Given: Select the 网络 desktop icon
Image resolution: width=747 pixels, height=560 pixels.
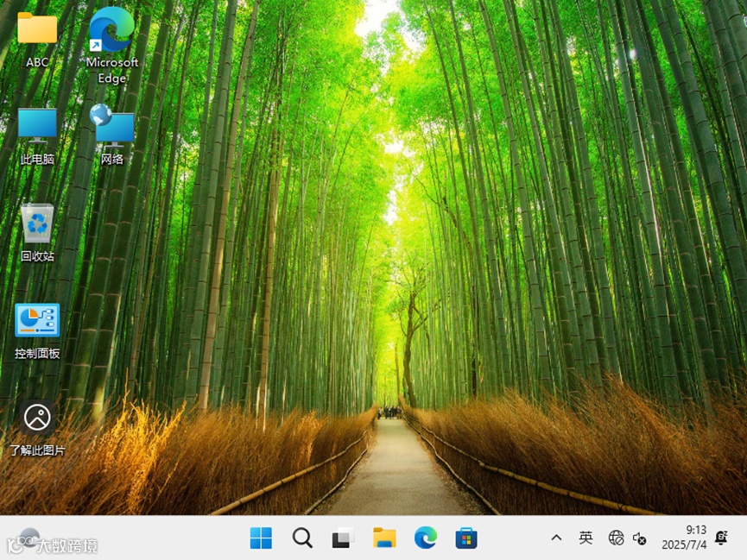Looking at the screenshot, I should coord(112,135).
